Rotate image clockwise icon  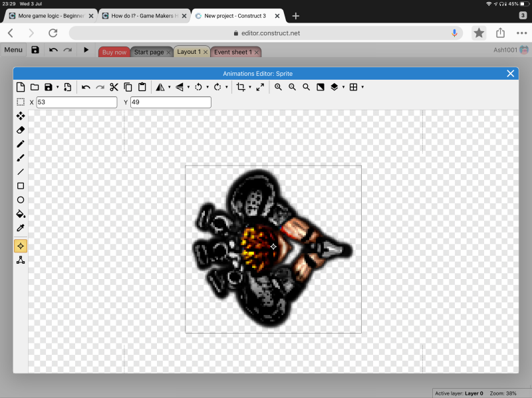tap(217, 87)
